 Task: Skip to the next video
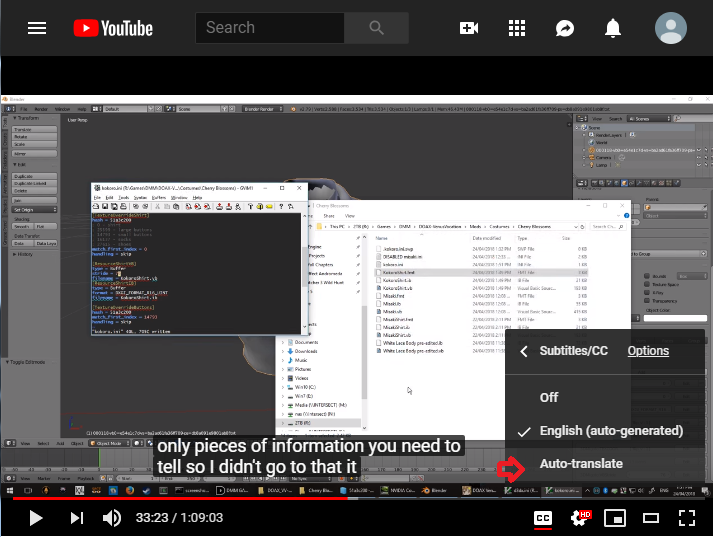tap(77, 518)
